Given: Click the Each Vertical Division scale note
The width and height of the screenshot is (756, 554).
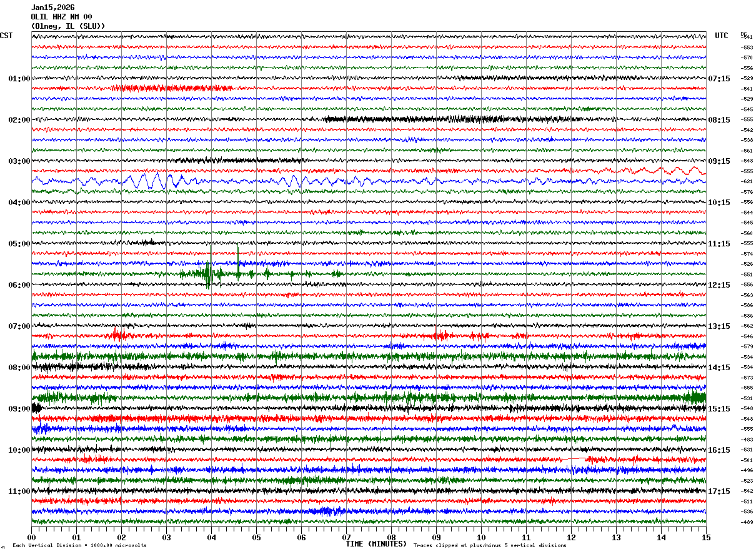Looking at the screenshot, I should [x=79, y=545].
